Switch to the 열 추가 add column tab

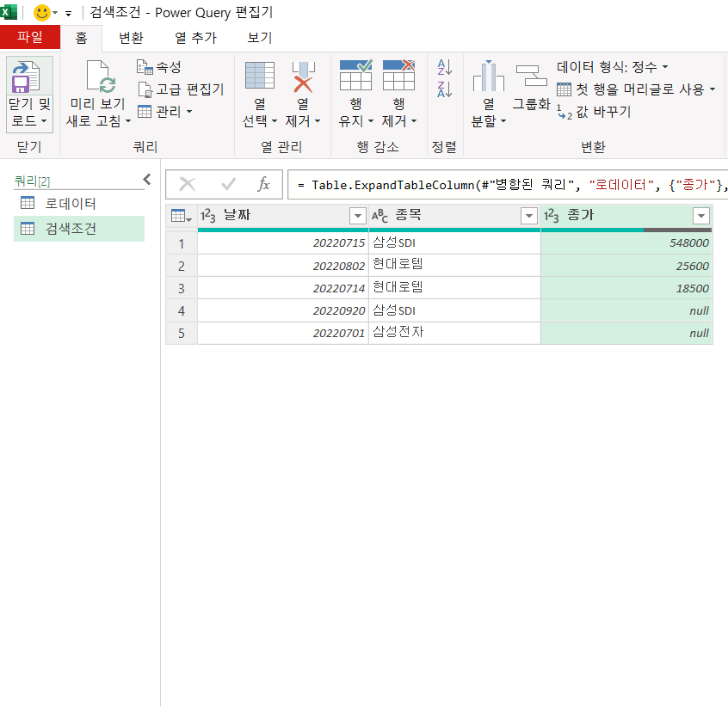pyautogui.click(x=195, y=38)
